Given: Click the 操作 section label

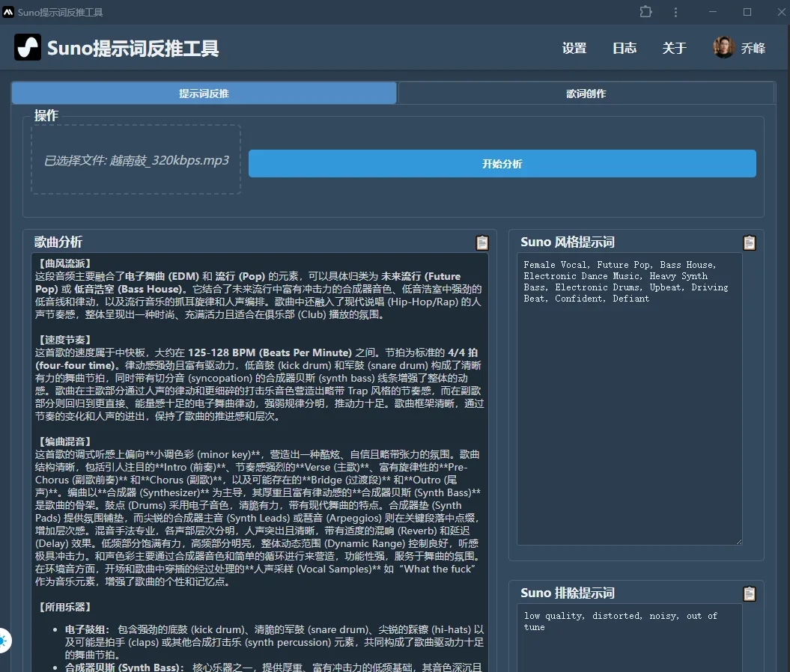Looking at the screenshot, I should click(46, 115).
